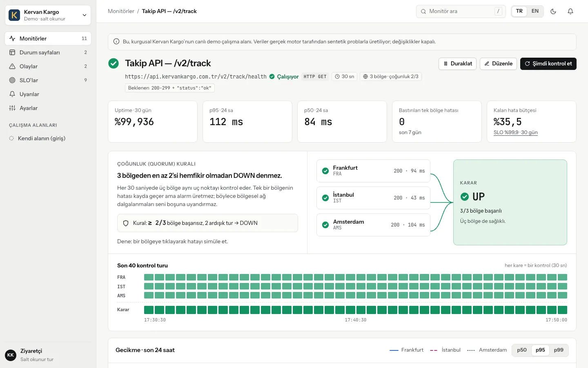Screen dimensions: 588x368
Task: Click the first FRA control square
Action: pos(149,277)
